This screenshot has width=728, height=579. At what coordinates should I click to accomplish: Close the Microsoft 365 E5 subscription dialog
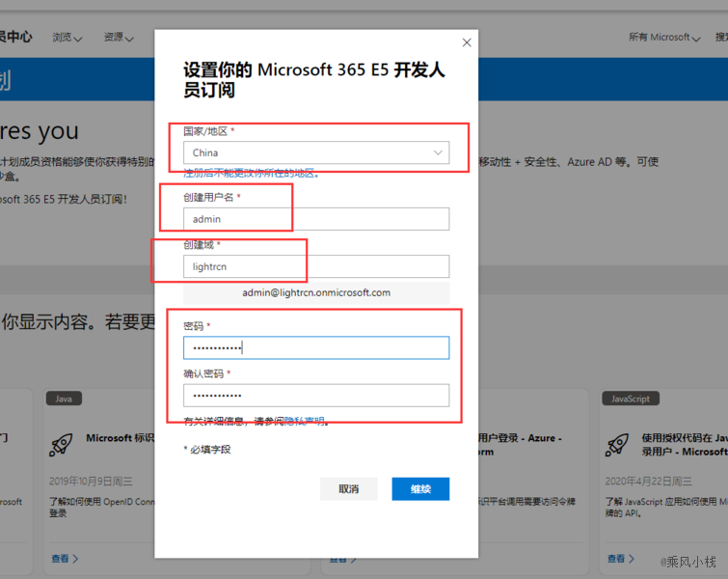click(x=467, y=42)
